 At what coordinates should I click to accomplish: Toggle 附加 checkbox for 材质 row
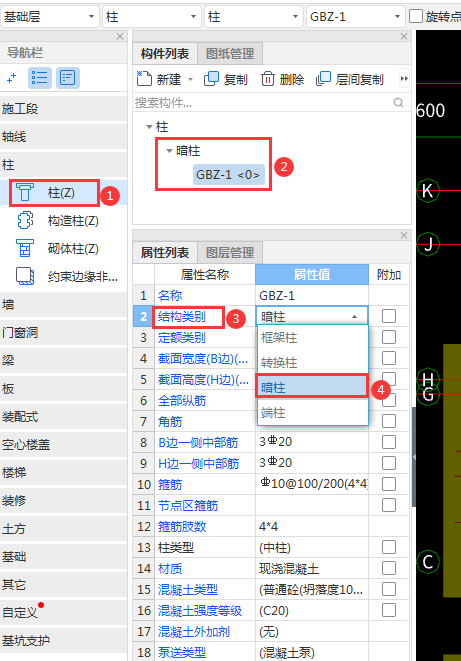point(389,568)
